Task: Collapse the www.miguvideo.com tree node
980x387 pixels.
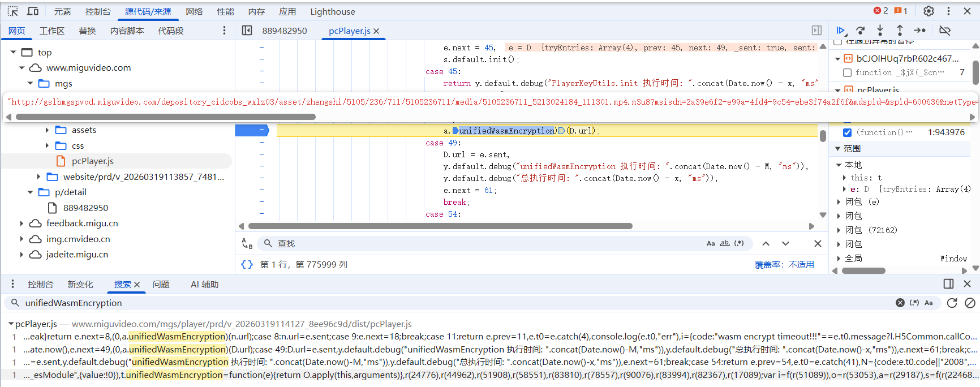Action: [x=22, y=68]
